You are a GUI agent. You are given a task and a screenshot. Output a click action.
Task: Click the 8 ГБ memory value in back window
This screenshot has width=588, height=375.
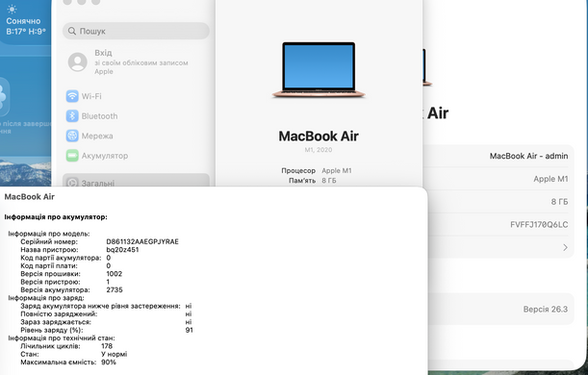[x=559, y=202]
